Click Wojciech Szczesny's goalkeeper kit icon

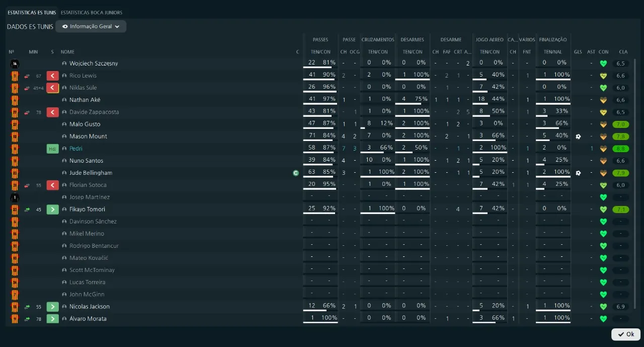(x=15, y=63)
